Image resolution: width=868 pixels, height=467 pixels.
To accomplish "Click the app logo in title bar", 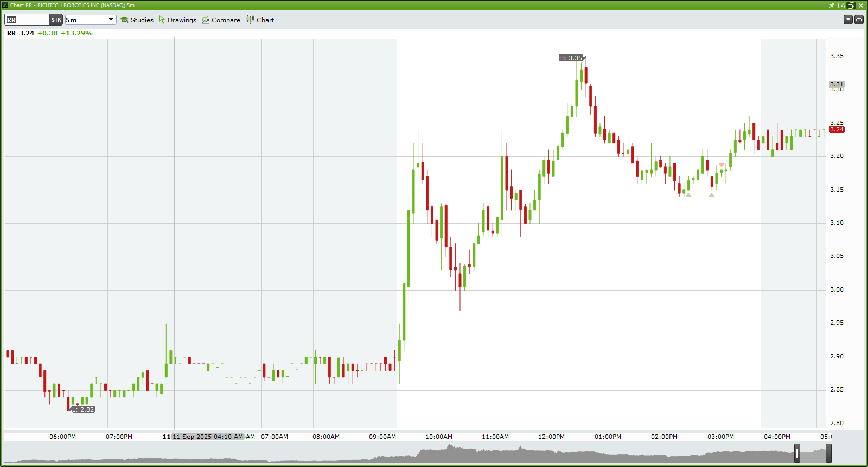I will (x=5, y=5).
